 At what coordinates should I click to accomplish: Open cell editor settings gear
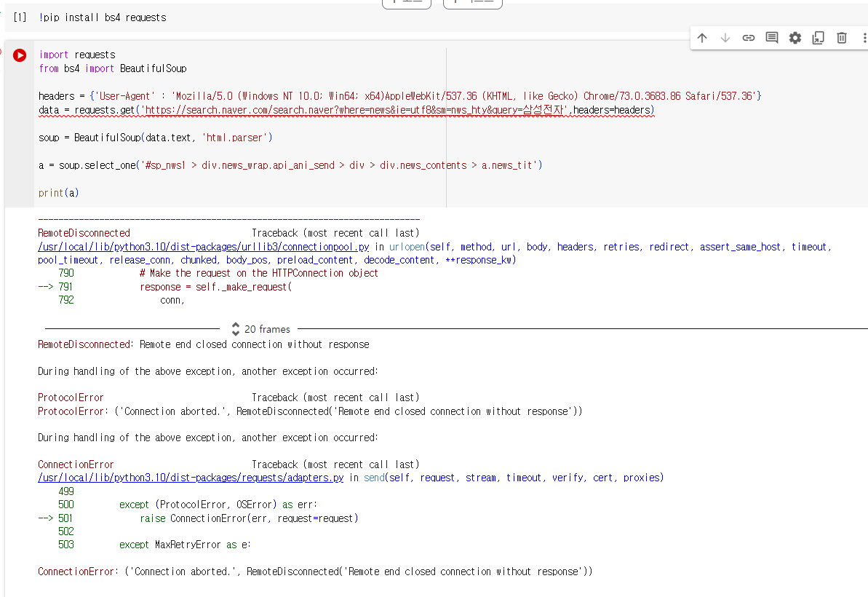coord(795,38)
